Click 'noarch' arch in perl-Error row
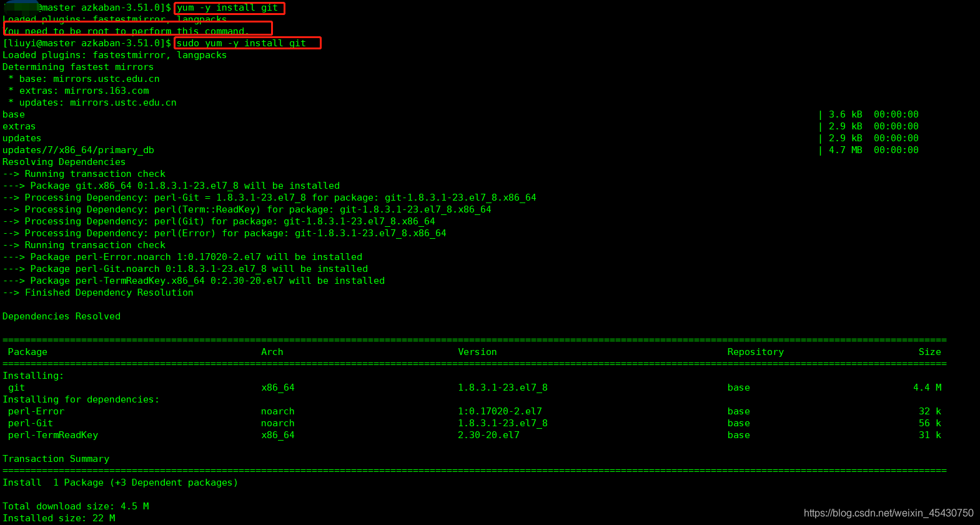This screenshot has height=525, width=980. pyautogui.click(x=278, y=411)
